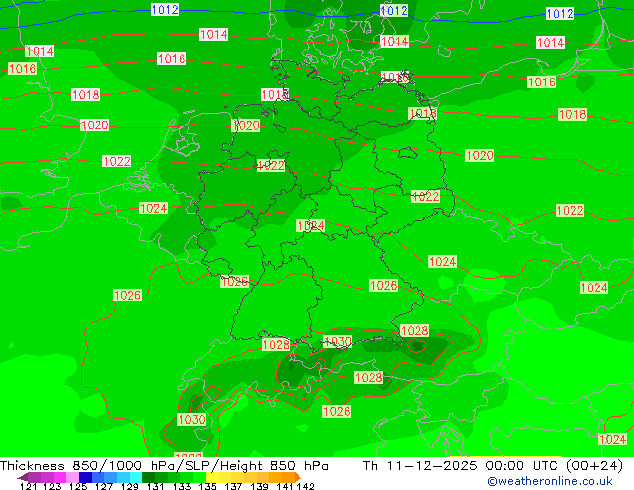
Task: Select legend value 139
Action: (259, 486)
